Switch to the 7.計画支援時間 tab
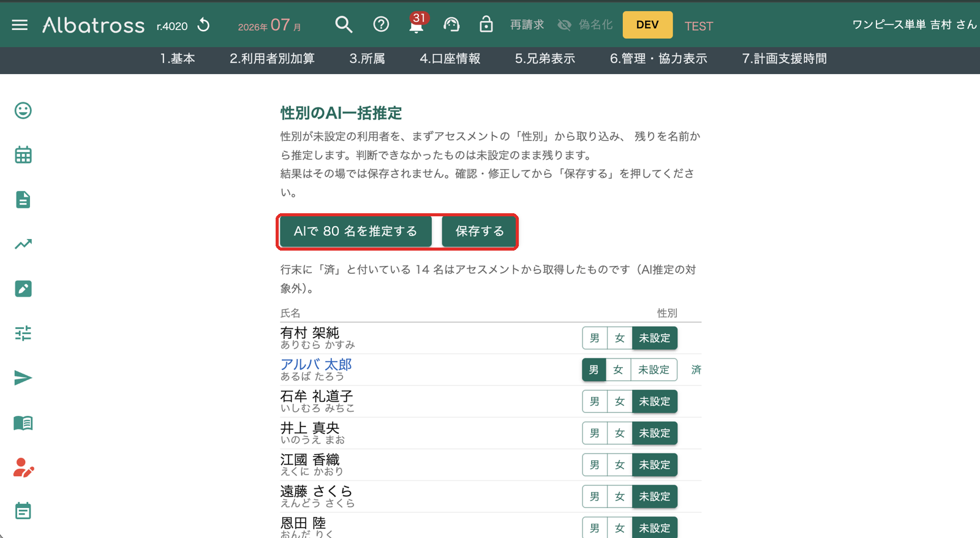 pyautogui.click(x=785, y=59)
